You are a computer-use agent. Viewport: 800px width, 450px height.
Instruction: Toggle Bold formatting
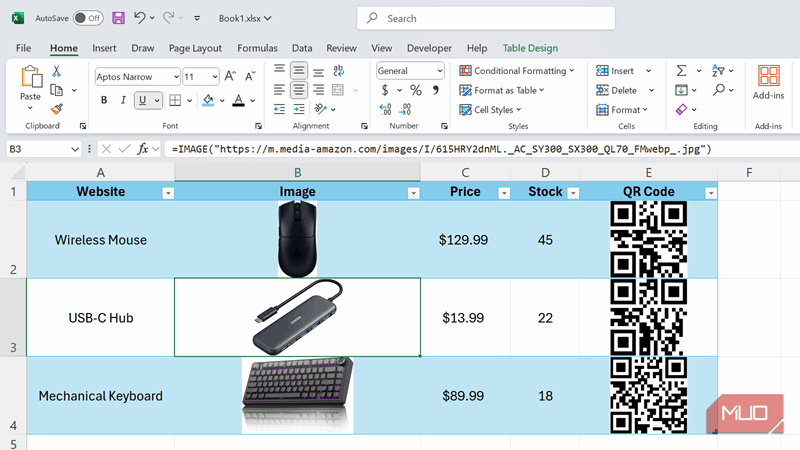click(104, 100)
